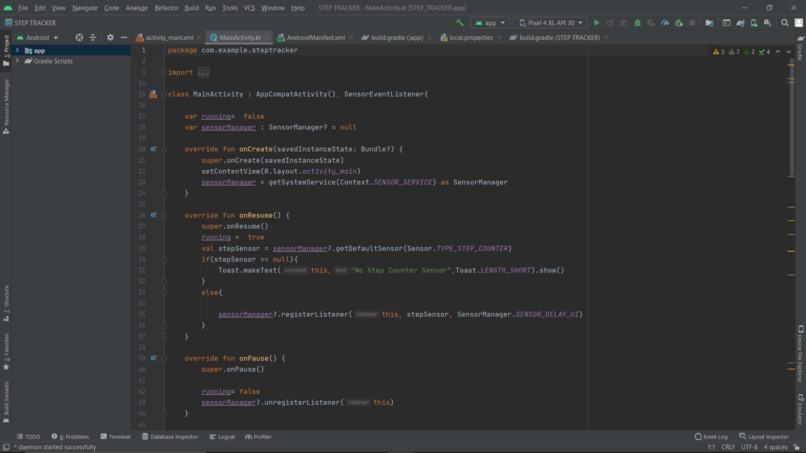
Task: Click the override gutter icon next to onPause
Action: [153, 358]
